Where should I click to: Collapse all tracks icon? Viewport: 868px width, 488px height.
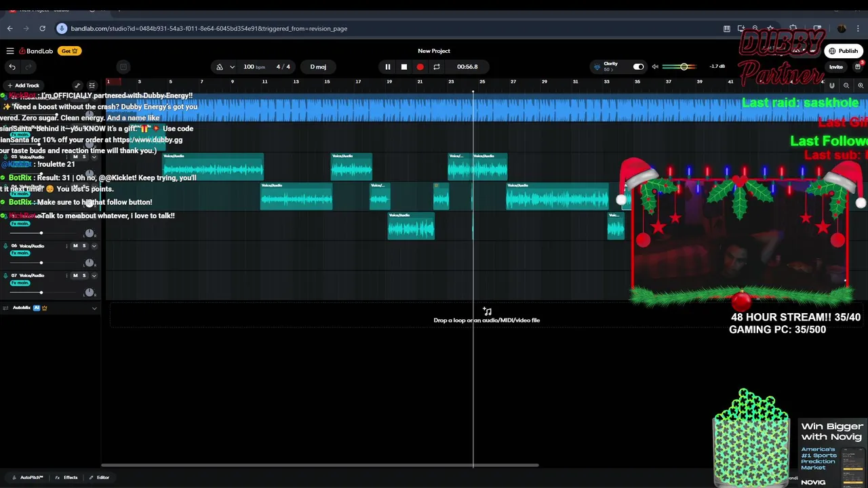click(x=92, y=85)
